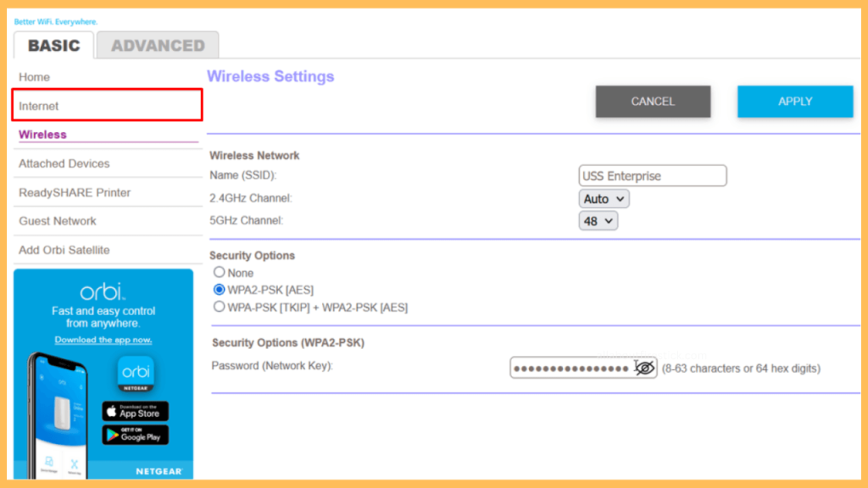Click Add Orbi Satellite
Image resolution: width=868 pixels, height=488 pixels.
pyautogui.click(x=64, y=250)
